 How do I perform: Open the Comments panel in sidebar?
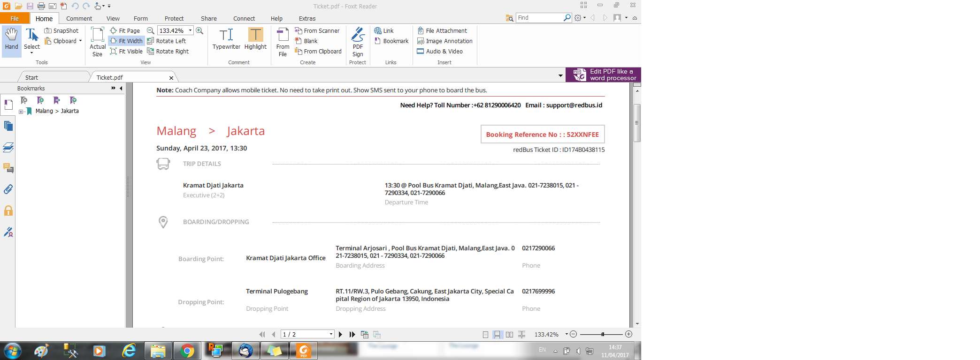[8, 168]
